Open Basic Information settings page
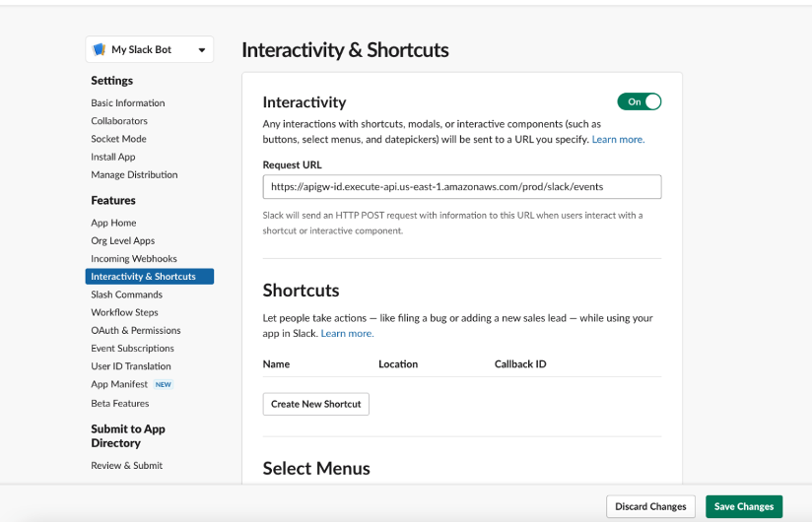Viewport: 812px width, 523px height. (128, 103)
